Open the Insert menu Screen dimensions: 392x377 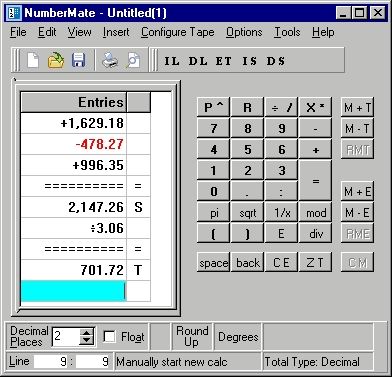tap(116, 32)
